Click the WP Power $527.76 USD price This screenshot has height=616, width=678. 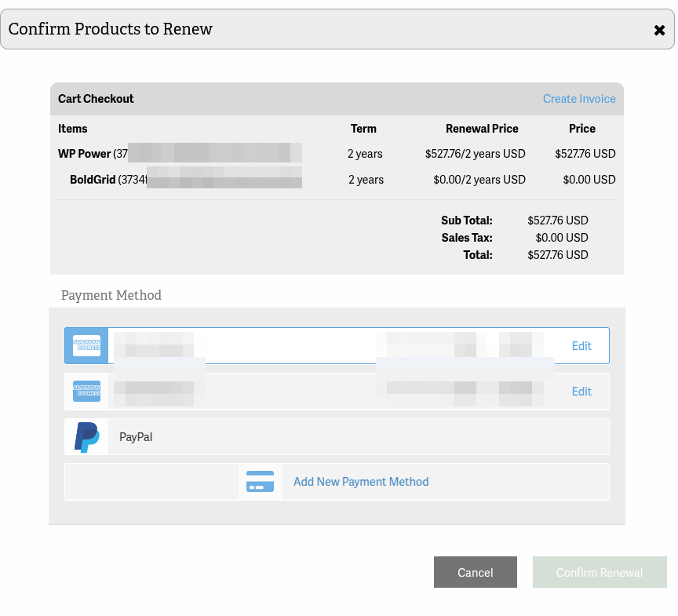click(585, 154)
